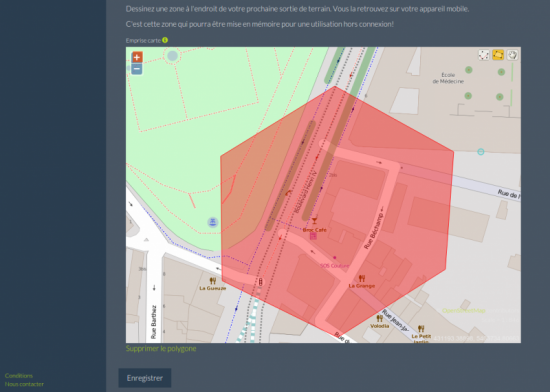Click the Le Petit Jardin restaurant icon
This screenshot has height=392, width=550.
coord(421,329)
